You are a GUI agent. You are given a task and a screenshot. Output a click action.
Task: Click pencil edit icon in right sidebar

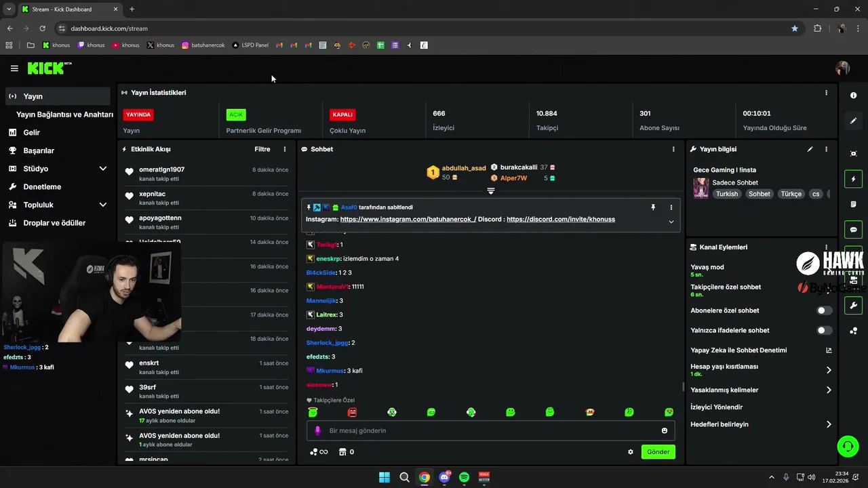[853, 121]
